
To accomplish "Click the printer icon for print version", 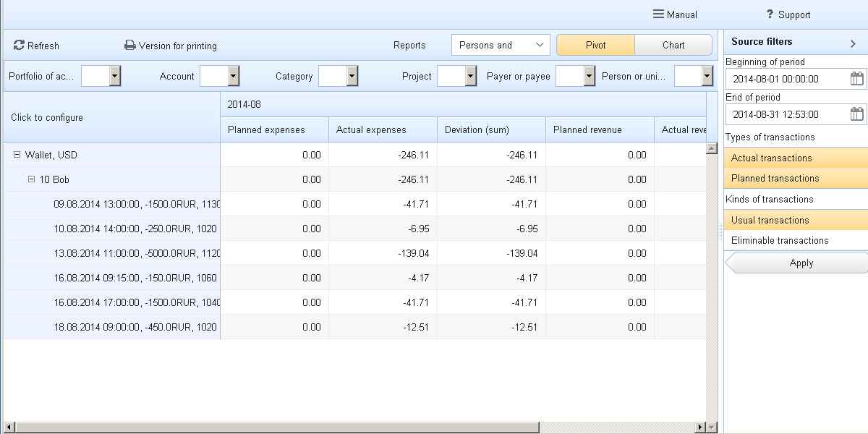I will pyautogui.click(x=130, y=46).
